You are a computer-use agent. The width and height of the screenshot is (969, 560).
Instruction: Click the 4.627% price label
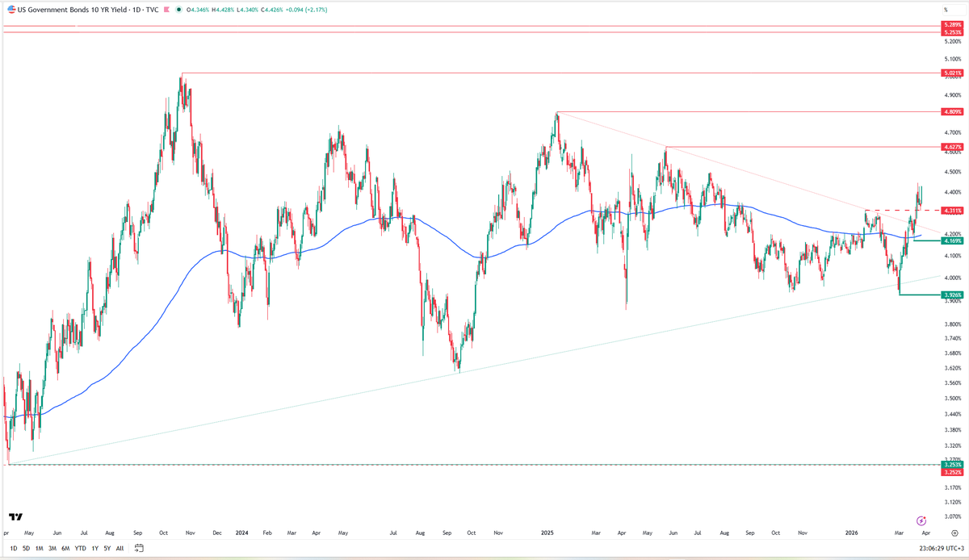(x=952, y=147)
